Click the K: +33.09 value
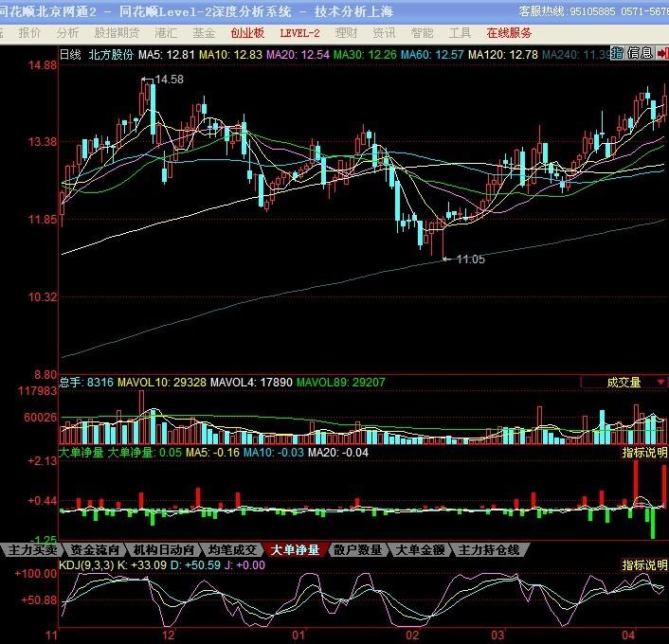 (x=142, y=565)
